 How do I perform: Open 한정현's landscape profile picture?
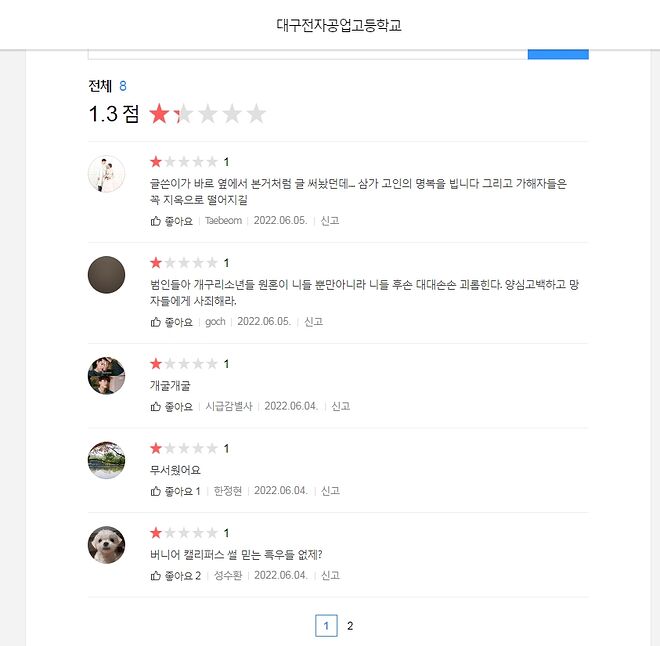click(x=106, y=460)
